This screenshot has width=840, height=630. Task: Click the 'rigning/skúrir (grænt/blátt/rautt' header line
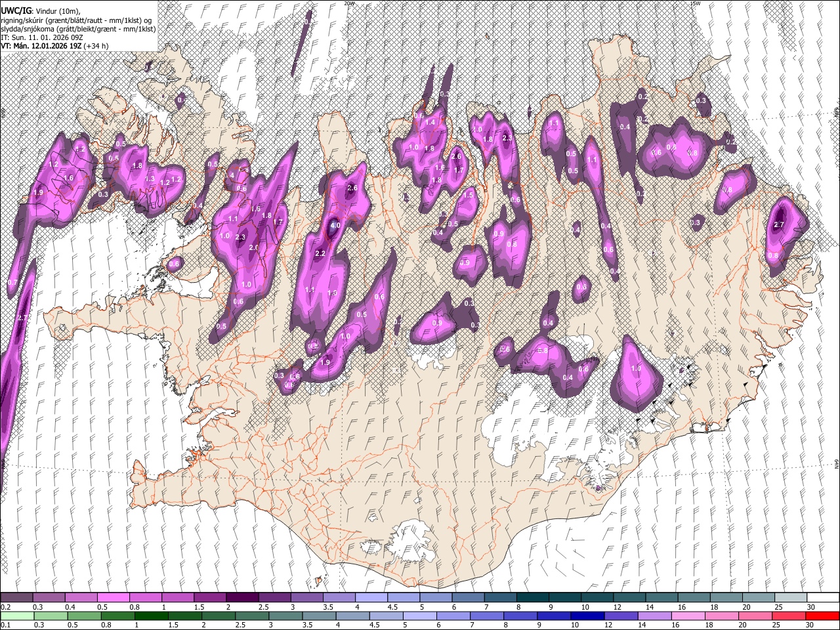pyautogui.click(x=77, y=20)
